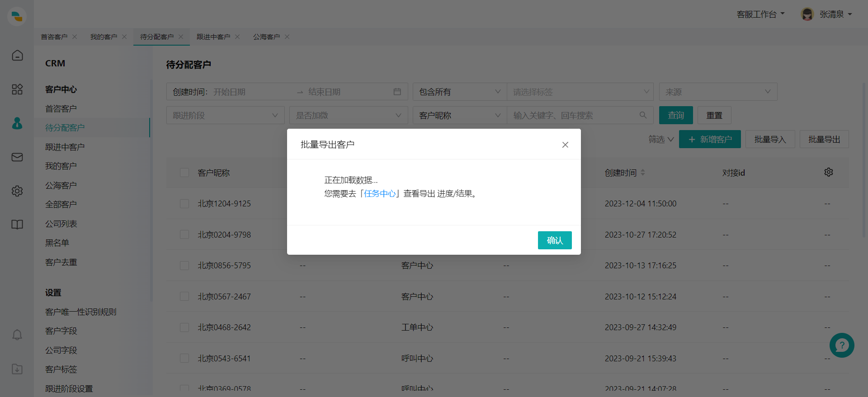The height and width of the screenshot is (397, 868).
Task: Select the customer person icon in sidebar
Action: pyautogui.click(x=17, y=123)
